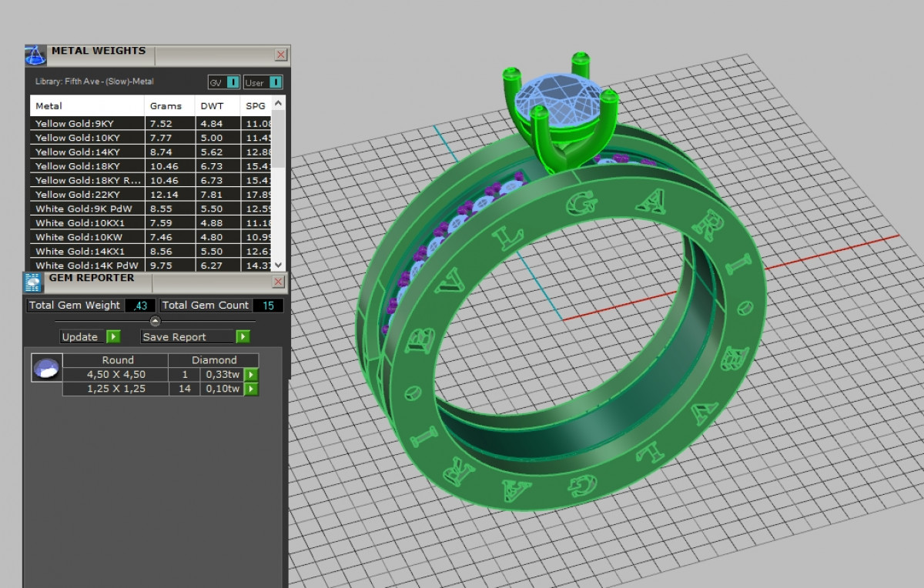
Task: Select the White Gold:10KW row
Action: tap(86, 237)
